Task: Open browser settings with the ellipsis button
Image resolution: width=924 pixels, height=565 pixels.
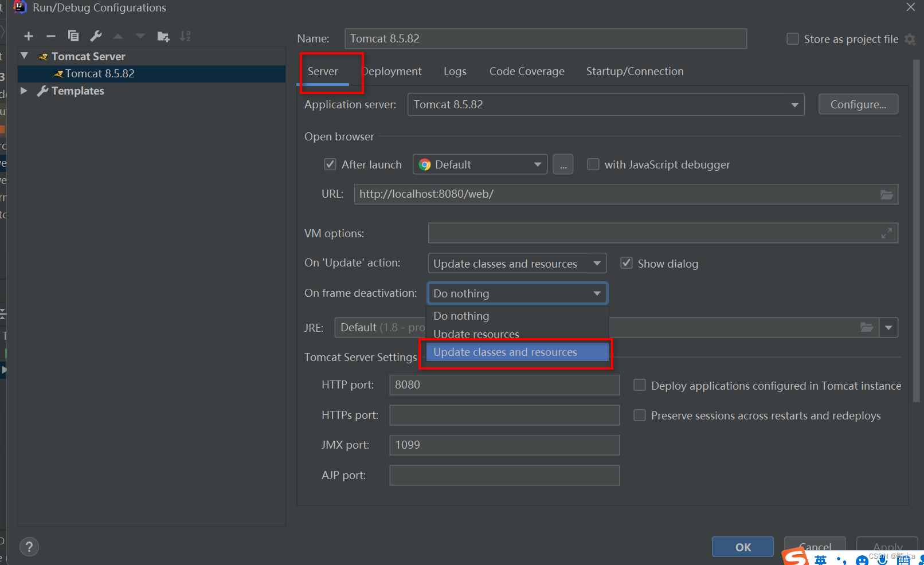Action: [x=563, y=164]
